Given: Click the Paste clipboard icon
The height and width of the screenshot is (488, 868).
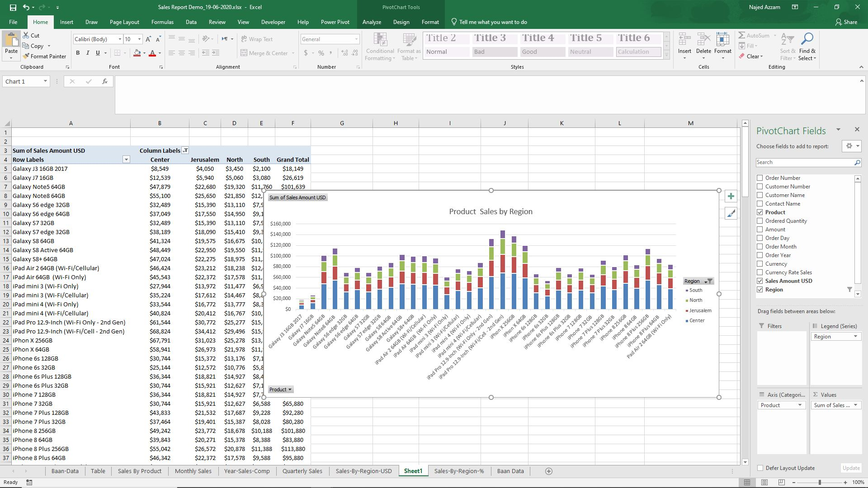Looking at the screenshot, I should coord(11,41).
